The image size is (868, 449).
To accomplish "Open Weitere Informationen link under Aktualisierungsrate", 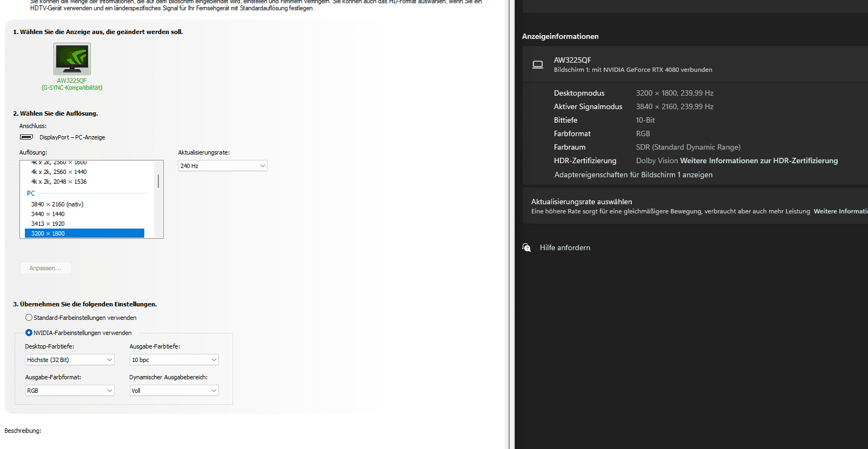I will click(x=840, y=211).
